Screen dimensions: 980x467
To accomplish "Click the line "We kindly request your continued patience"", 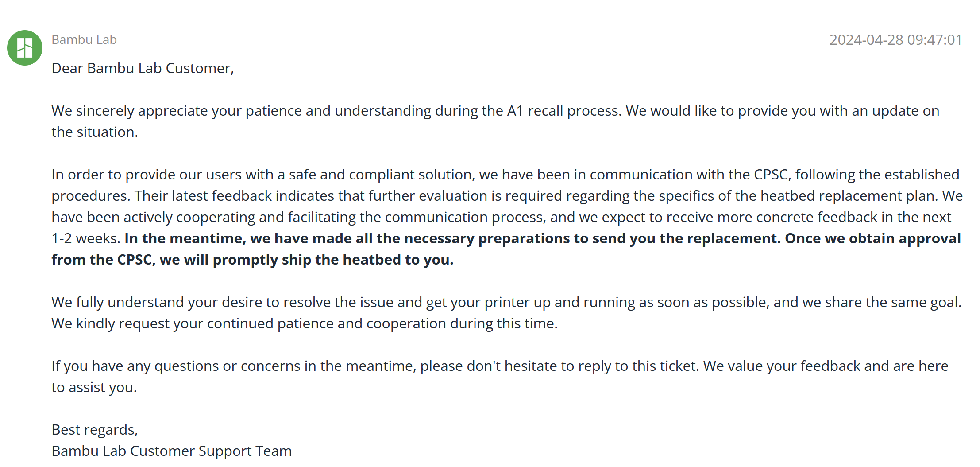I will (x=305, y=323).
